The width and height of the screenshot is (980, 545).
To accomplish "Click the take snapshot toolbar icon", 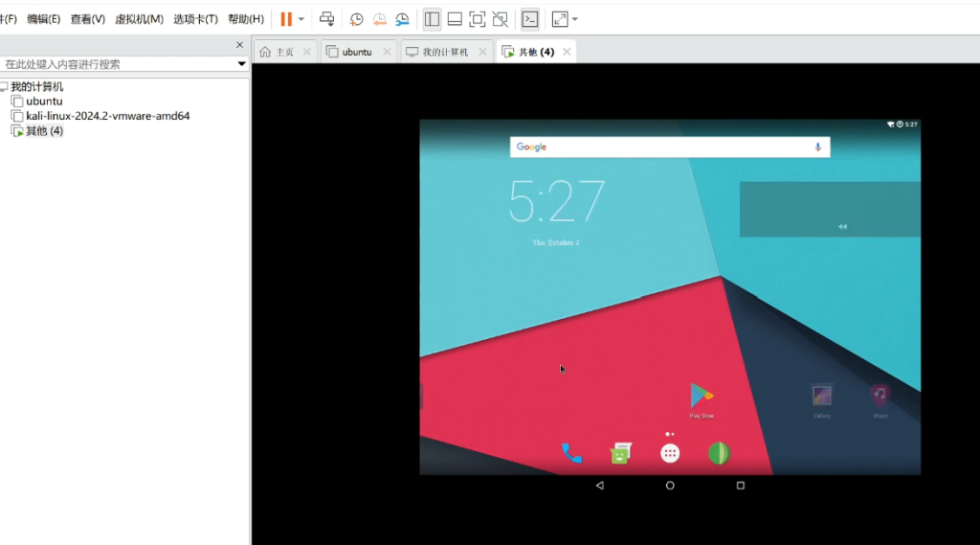I will (x=356, y=19).
